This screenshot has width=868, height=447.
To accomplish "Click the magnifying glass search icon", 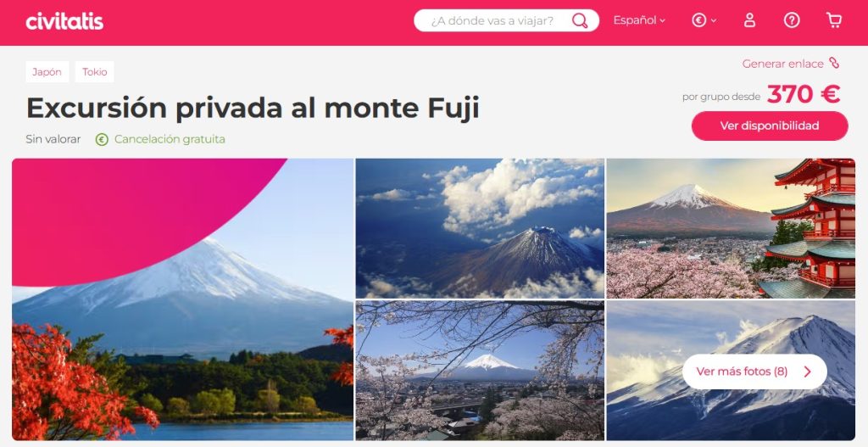I will tap(580, 20).
